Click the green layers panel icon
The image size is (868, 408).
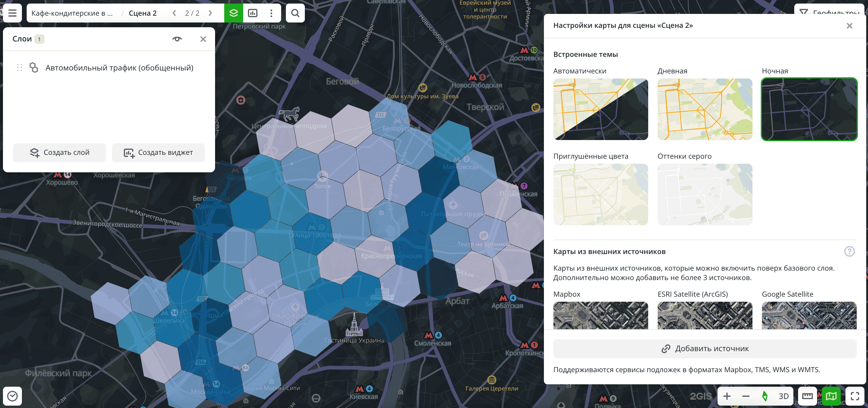(x=233, y=13)
